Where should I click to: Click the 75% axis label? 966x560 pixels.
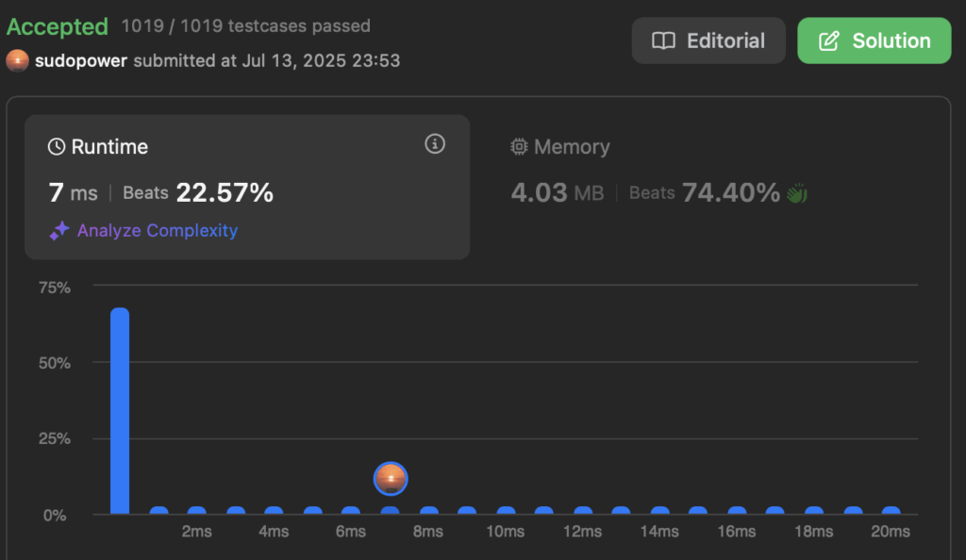coord(54,288)
